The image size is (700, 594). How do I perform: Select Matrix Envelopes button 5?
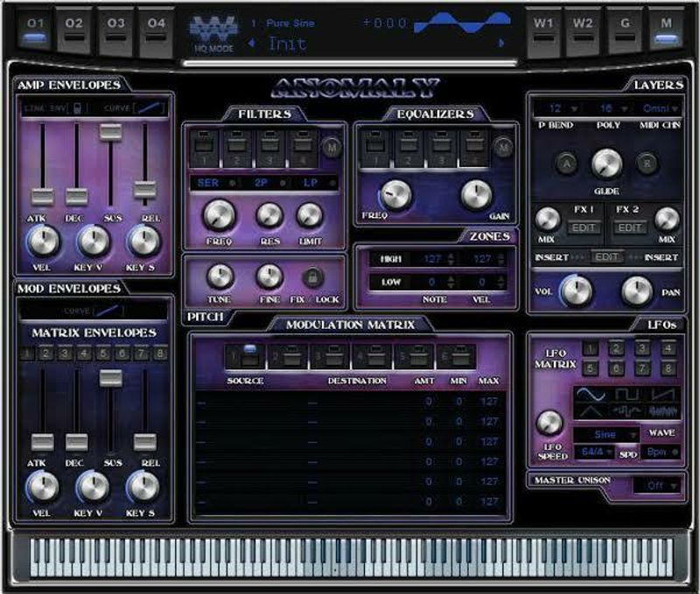tap(103, 354)
